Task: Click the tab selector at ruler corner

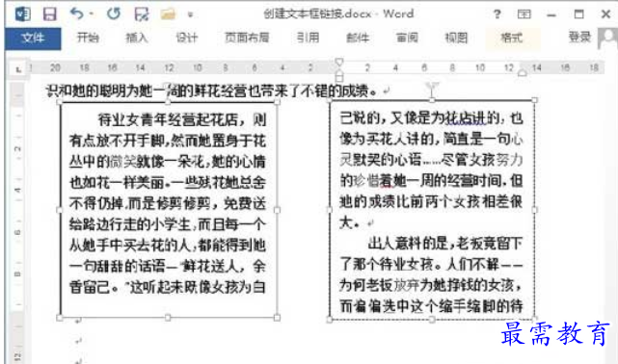Action: click(x=18, y=69)
